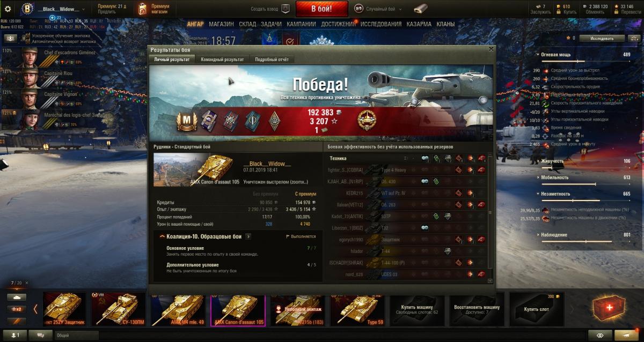Toggle the tank type carousel filter
644x342 pixels.
pos(16,296)
